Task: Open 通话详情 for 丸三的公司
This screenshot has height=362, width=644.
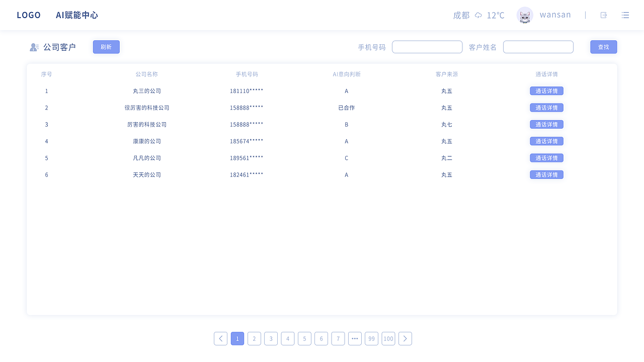Action: click(x=546, y=91)
